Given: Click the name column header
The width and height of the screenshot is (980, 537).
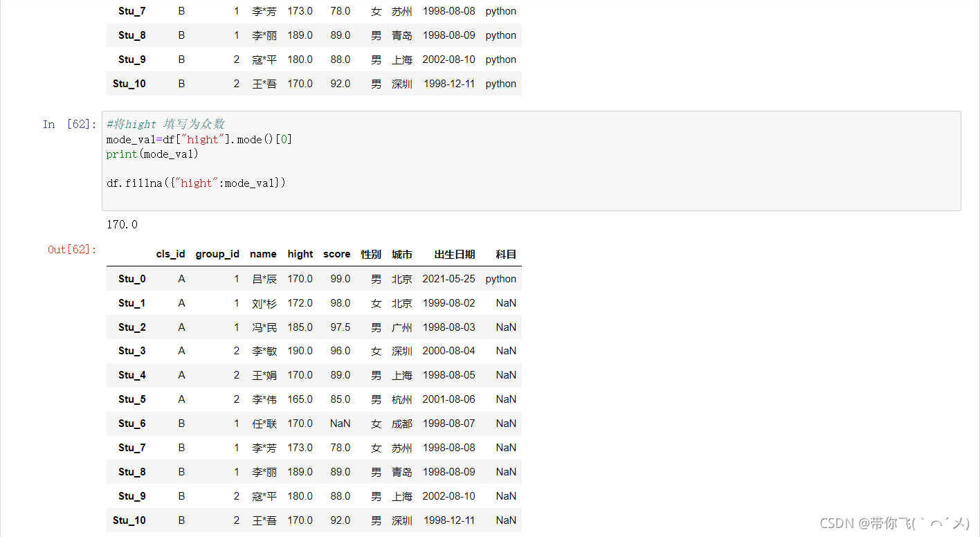Looking at the screenshot, I should tap(263, 254).
